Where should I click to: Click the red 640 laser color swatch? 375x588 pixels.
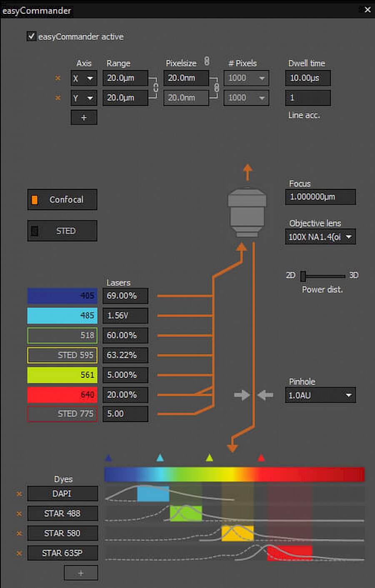click(62, 395)
